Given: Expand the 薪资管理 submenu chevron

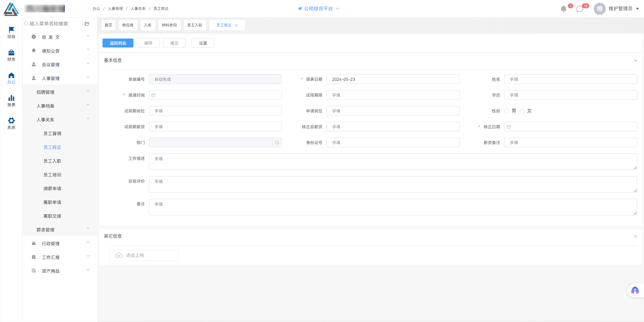Looking at the screenshot, I should point(88,228).
